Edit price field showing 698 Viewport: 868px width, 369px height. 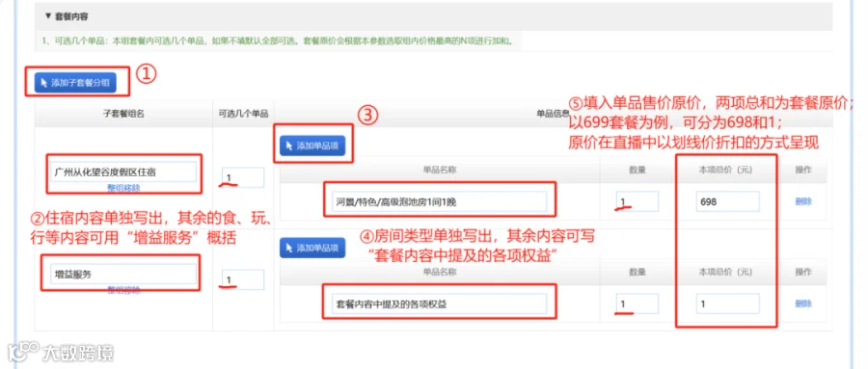(727, 202)
